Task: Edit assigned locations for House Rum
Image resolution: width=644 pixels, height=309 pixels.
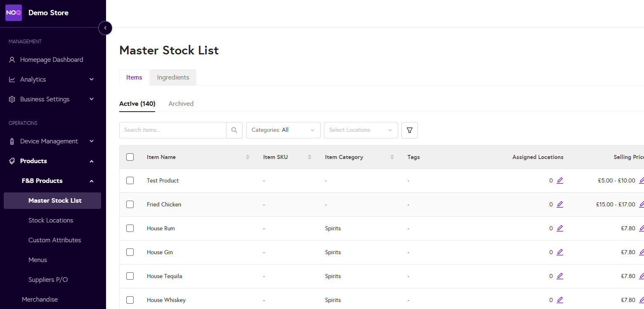Action: point(559,228)
